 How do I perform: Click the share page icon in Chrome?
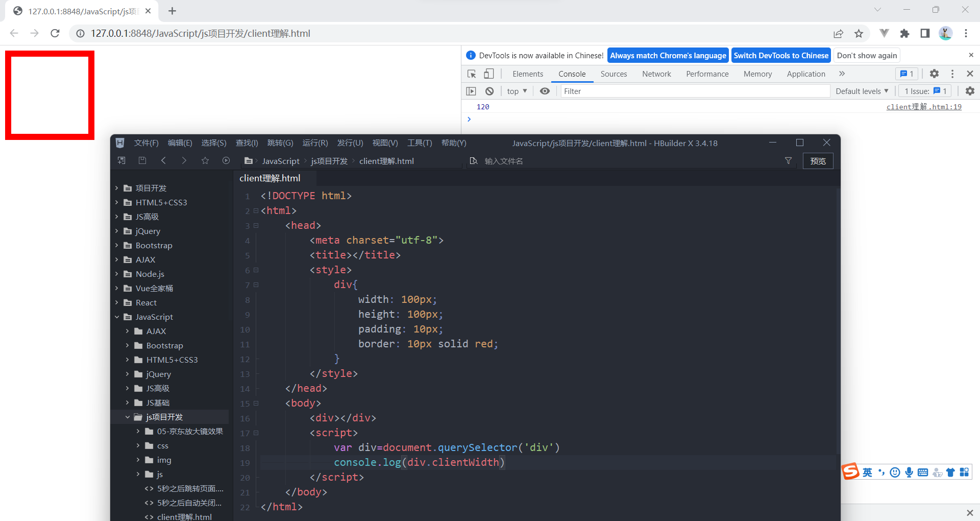point(838,33)
